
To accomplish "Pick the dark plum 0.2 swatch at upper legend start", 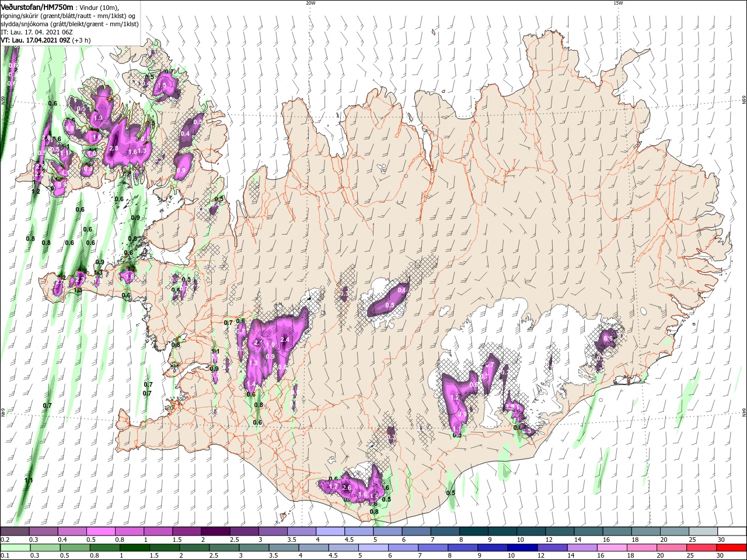I will pyautogui.click(x=15, y=531).
